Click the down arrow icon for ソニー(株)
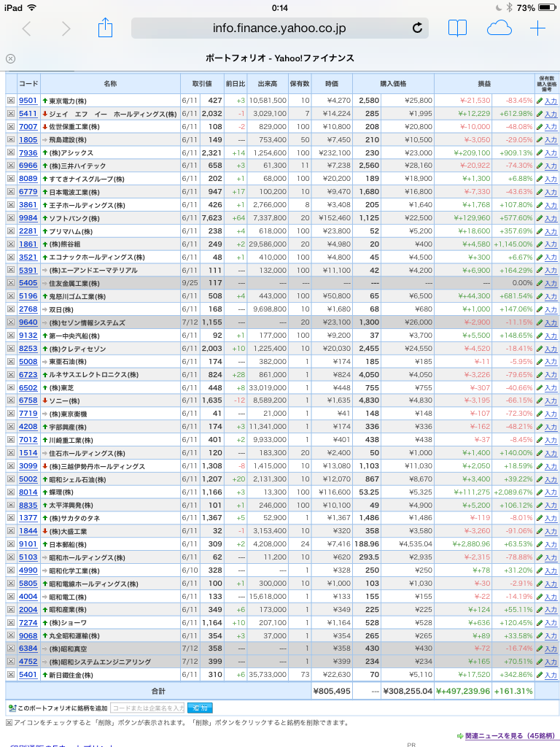560x747 pixels. click(x=44, y=400)
